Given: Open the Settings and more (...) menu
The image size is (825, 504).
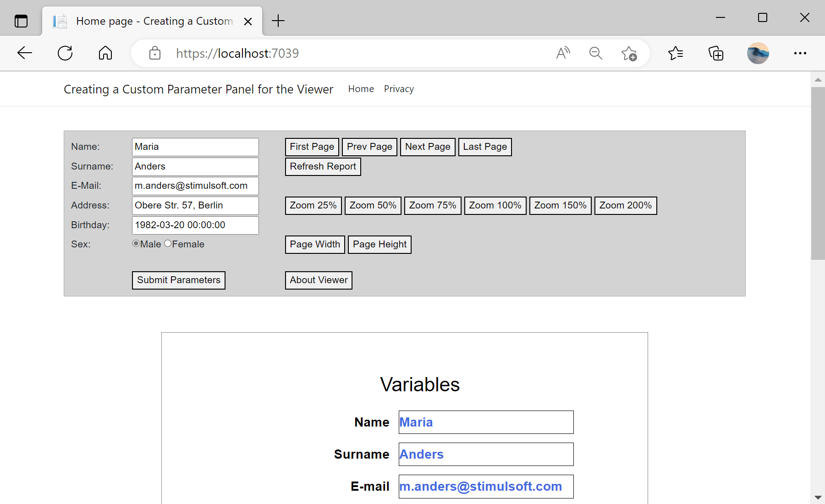Looking at the screenshot, I should pyautogui.click(x=799, y=53).
